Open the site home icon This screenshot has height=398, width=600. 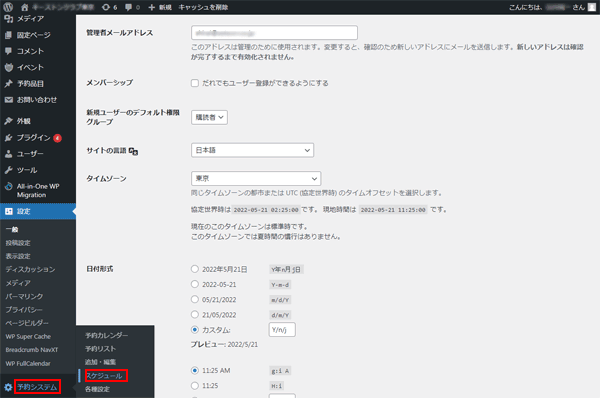24,7
